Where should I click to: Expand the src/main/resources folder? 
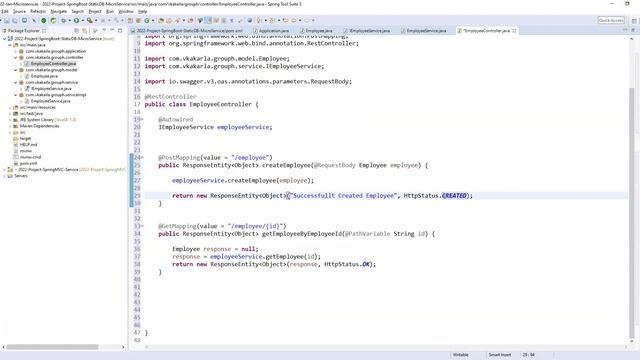click(x=10, y=107)
